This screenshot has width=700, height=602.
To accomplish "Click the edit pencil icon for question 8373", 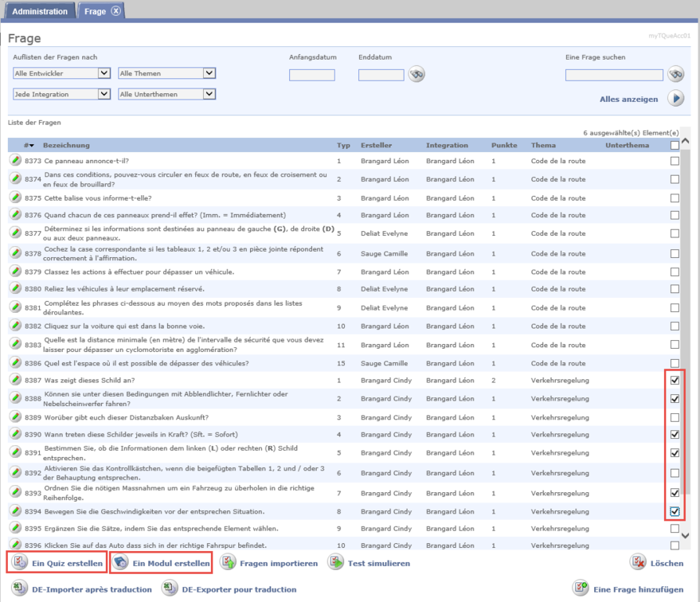I will coord(15,161).
